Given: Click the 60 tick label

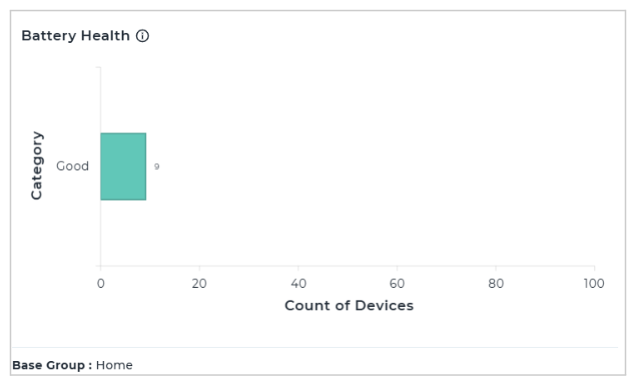Looking at the screenshot, I should (397, 283).
